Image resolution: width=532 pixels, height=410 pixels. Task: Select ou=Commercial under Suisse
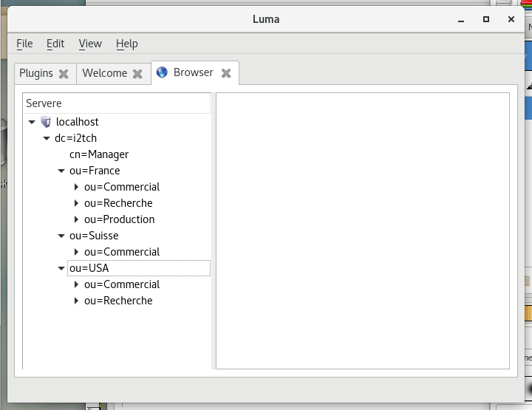121,252
